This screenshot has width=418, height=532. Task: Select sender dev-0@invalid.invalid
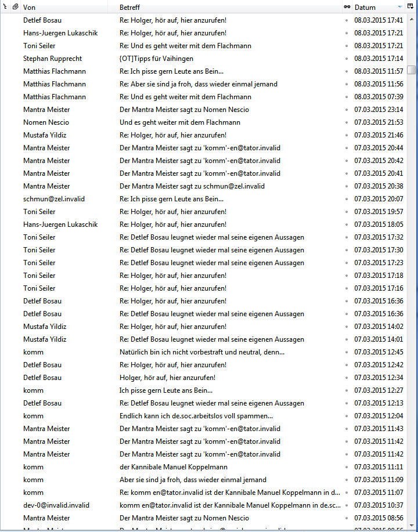tap(56, 505)
